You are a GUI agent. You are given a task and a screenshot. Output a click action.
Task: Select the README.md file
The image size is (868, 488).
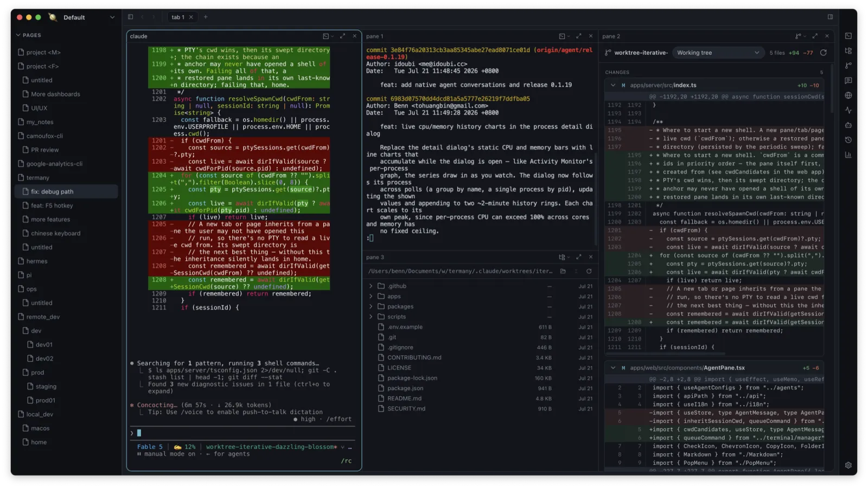click(x=481, y=399)
